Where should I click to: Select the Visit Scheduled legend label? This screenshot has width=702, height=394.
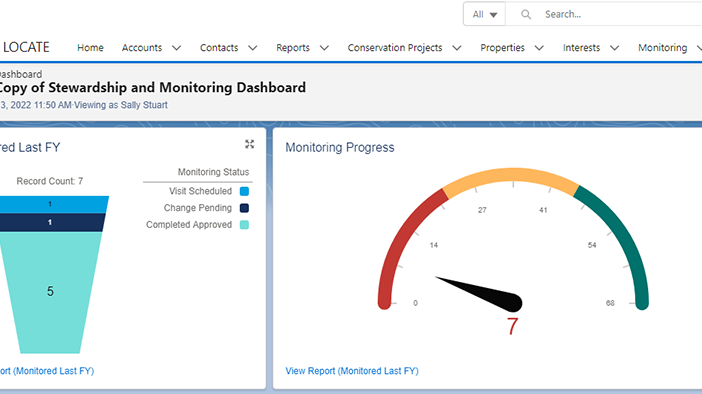tap(200, 191)
